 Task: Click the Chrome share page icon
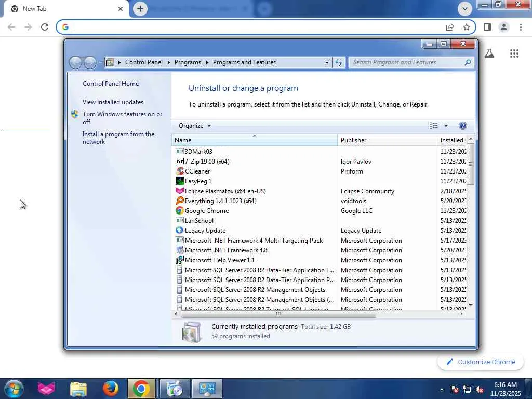coord(450,27)
